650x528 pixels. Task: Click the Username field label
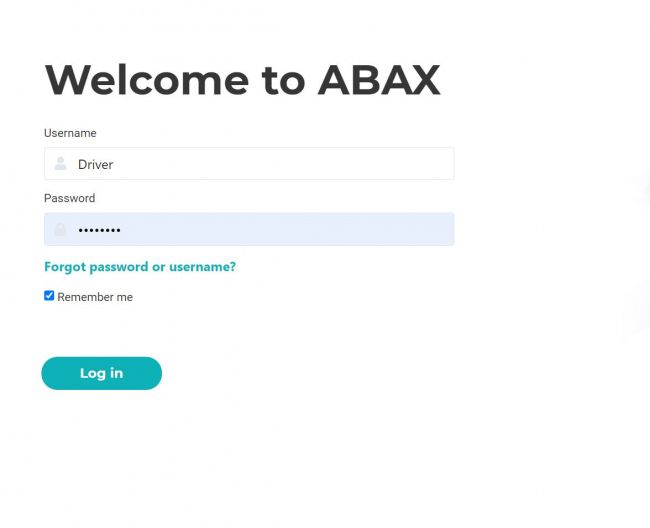pyautogui.click(x=70, y=133)
